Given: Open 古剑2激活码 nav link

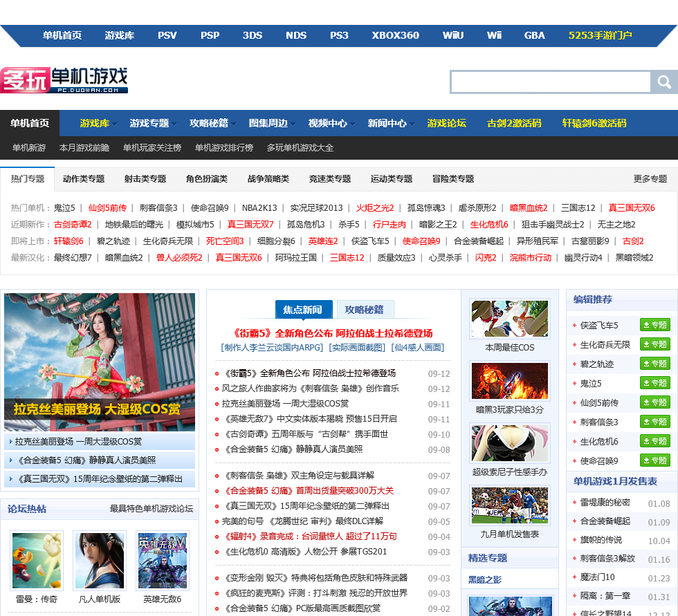Looking at the screenshot, I should pos(514,123).
